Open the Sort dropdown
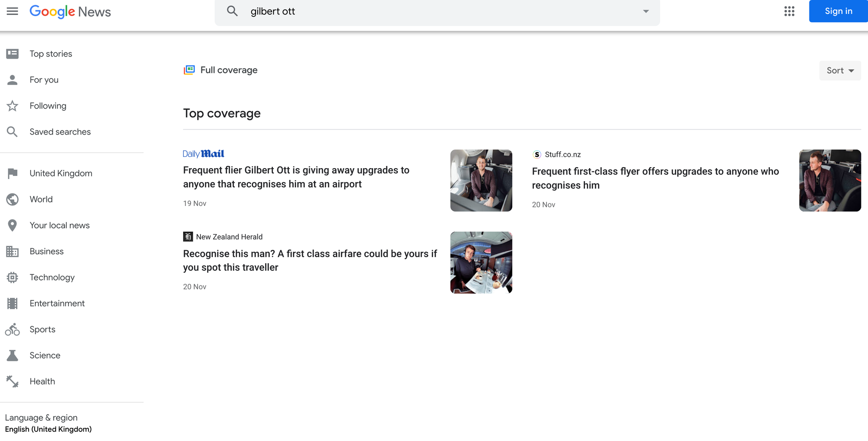This screenshot has height=441, width=868. coord(840,70)
